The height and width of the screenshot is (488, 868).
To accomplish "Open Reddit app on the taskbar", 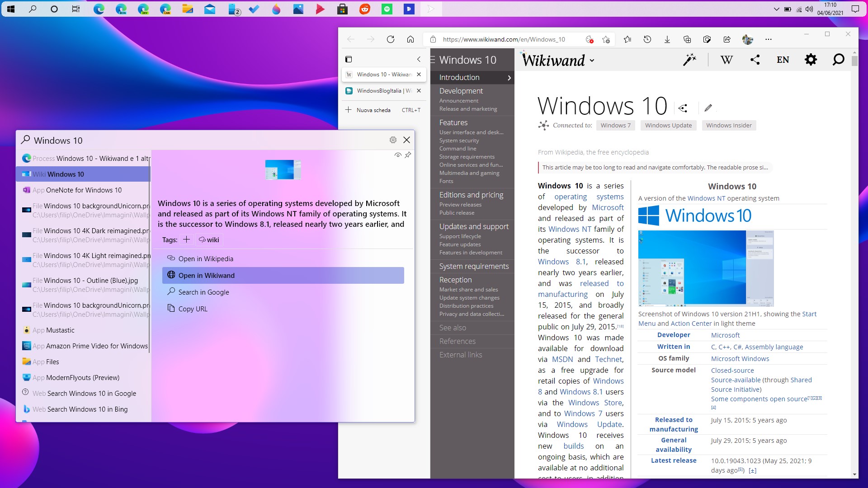I will [365, 9].
